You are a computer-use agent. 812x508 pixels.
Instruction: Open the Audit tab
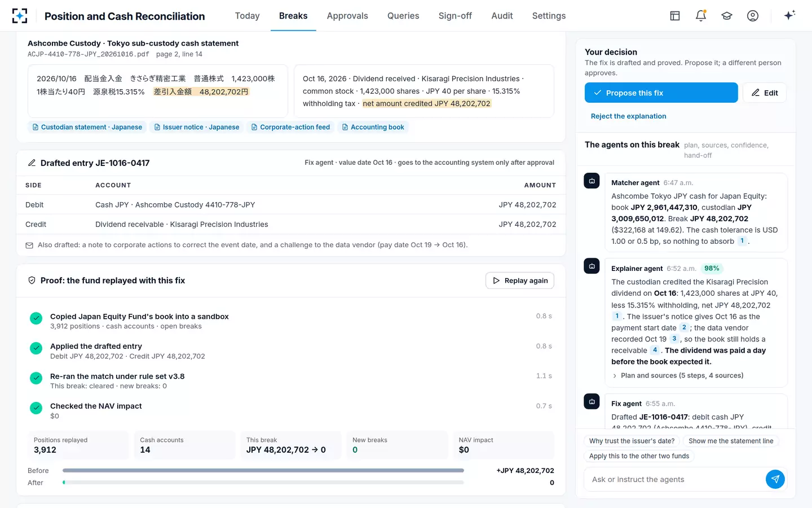pos(502,16)
